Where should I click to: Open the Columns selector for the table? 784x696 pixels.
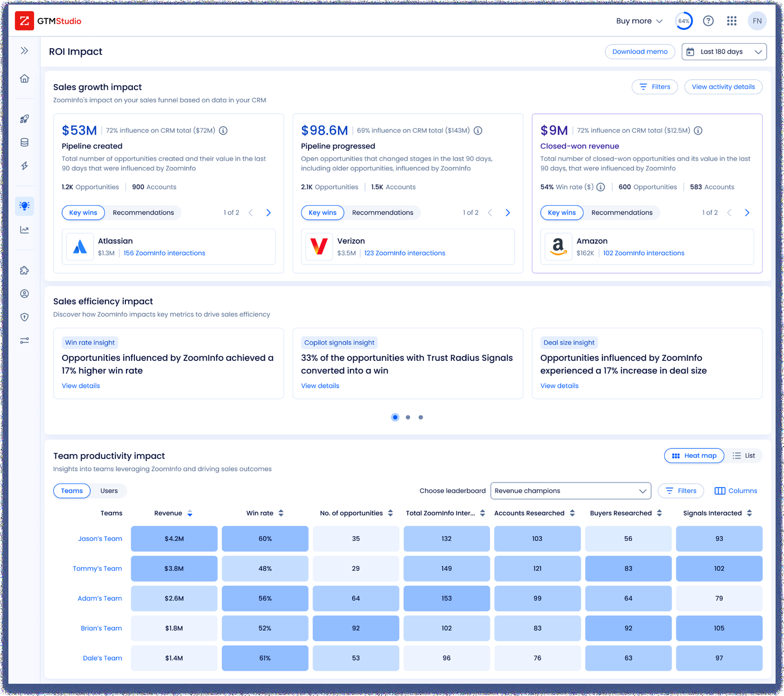pos(736,491)
